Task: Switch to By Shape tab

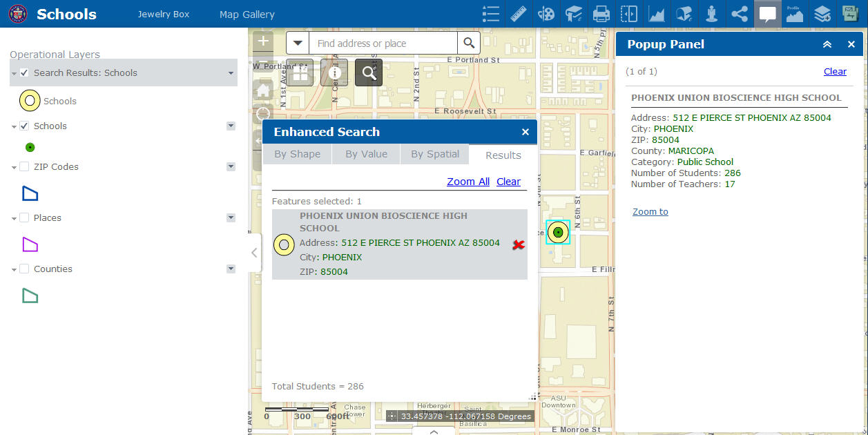Action: [x=297, y=154]
